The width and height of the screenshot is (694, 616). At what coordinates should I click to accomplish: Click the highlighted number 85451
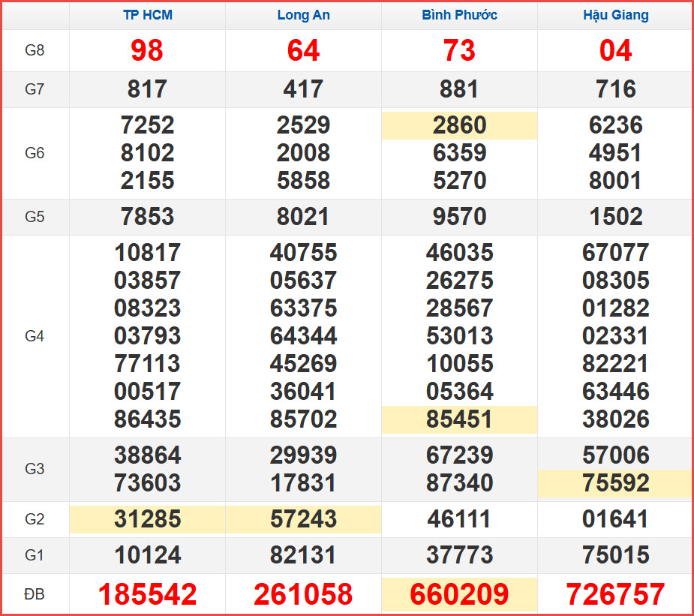point(459,419)
